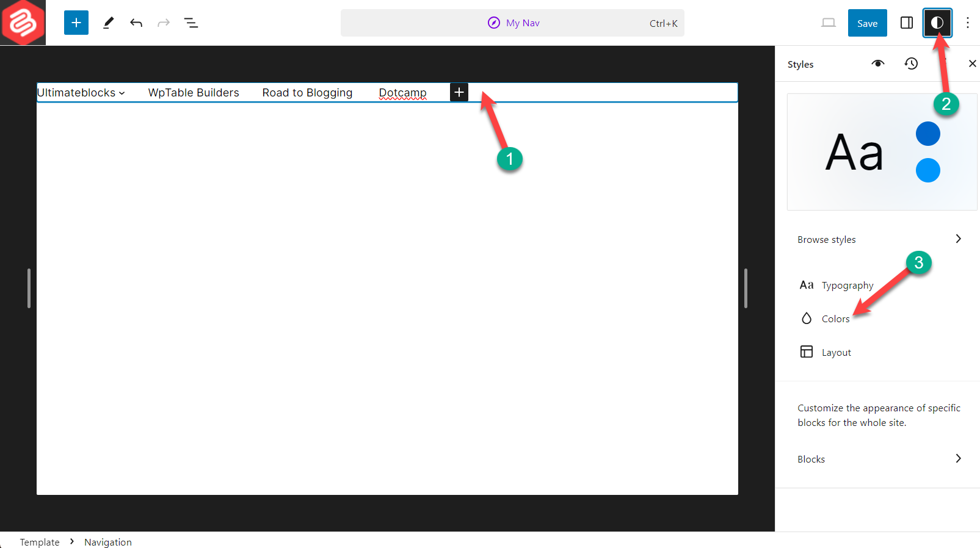Viewport: 980px width, 548px height.
Task: Expand the Browse styles chevron
Action: point(958,239)
